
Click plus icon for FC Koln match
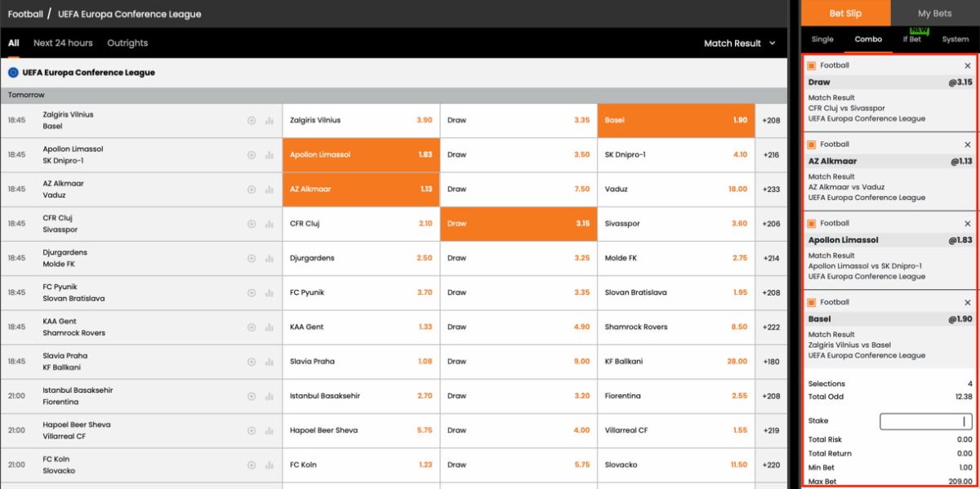tap(252, 465)
